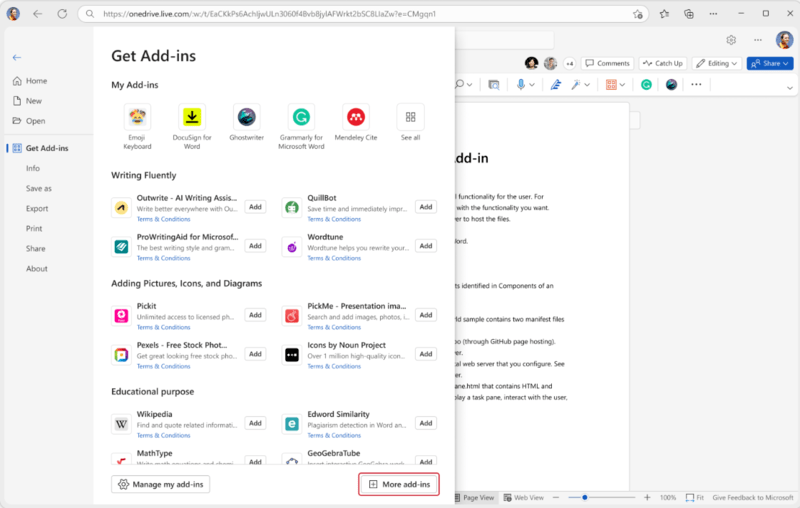Zoom out with the minus button

(x=556, y=497)
